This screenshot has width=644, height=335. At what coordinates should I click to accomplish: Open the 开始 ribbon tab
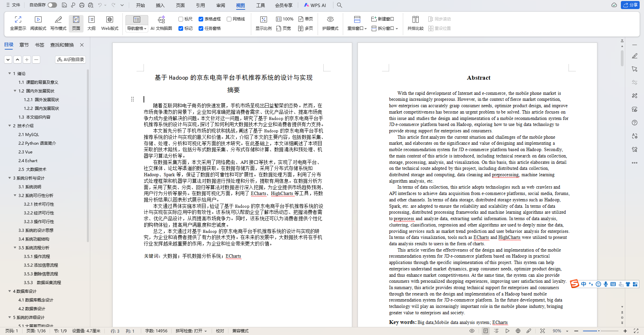[141, 5]
